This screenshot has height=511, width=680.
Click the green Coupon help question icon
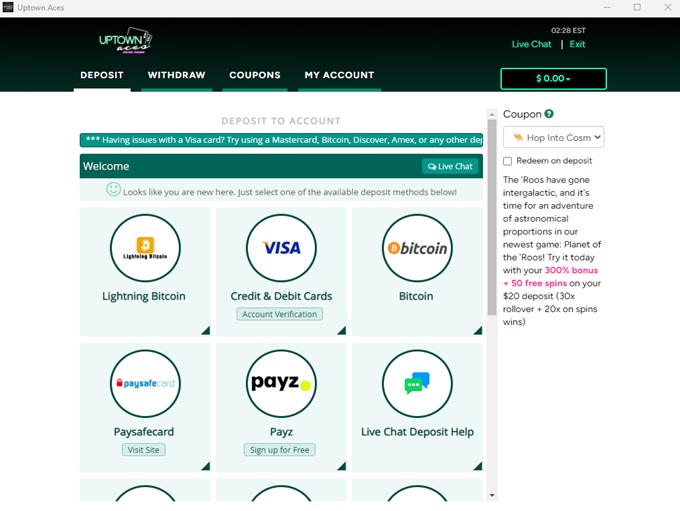549,114
